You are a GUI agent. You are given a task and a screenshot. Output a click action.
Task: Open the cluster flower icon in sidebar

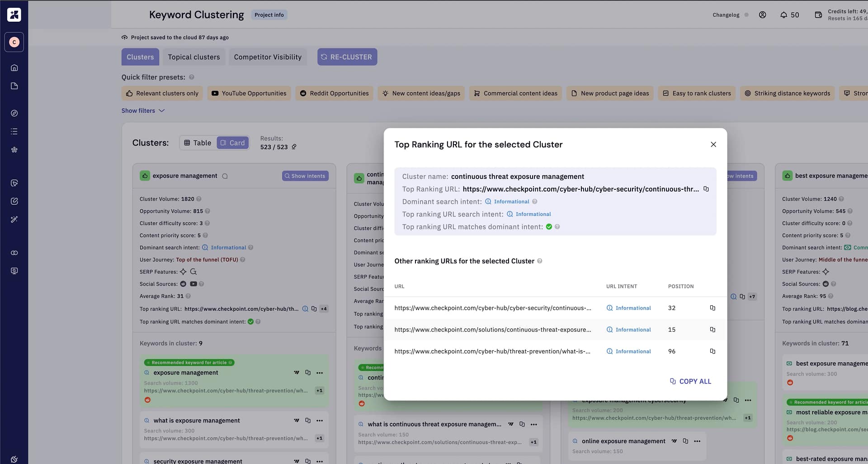click(14, 150)
